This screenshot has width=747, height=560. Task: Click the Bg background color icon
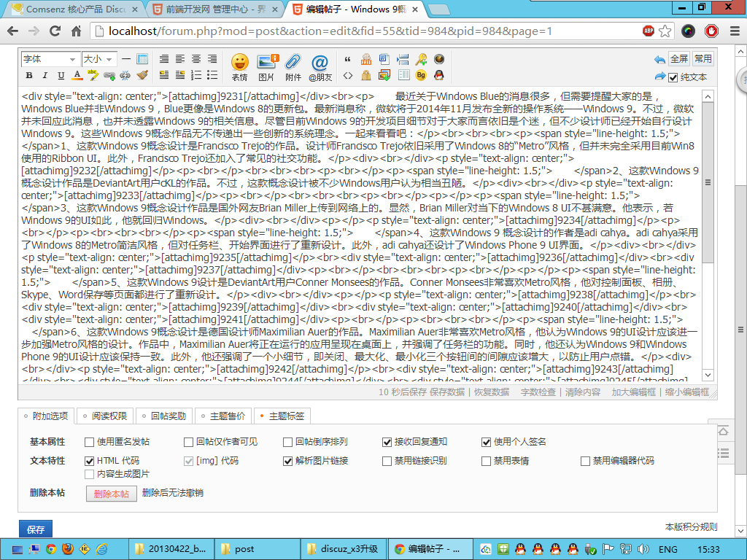point(421,75)
